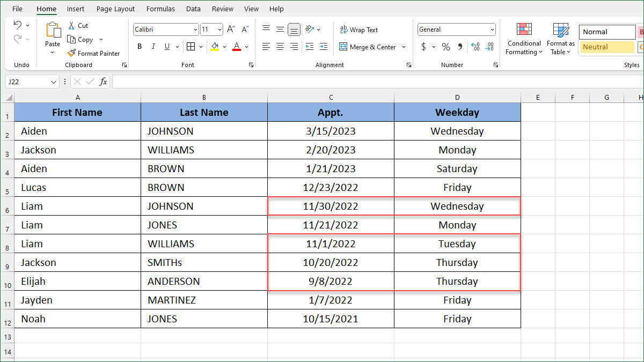The image size is (644, 362).
Task: Toggle italic formatting
Action: click(x=153, y=47)
